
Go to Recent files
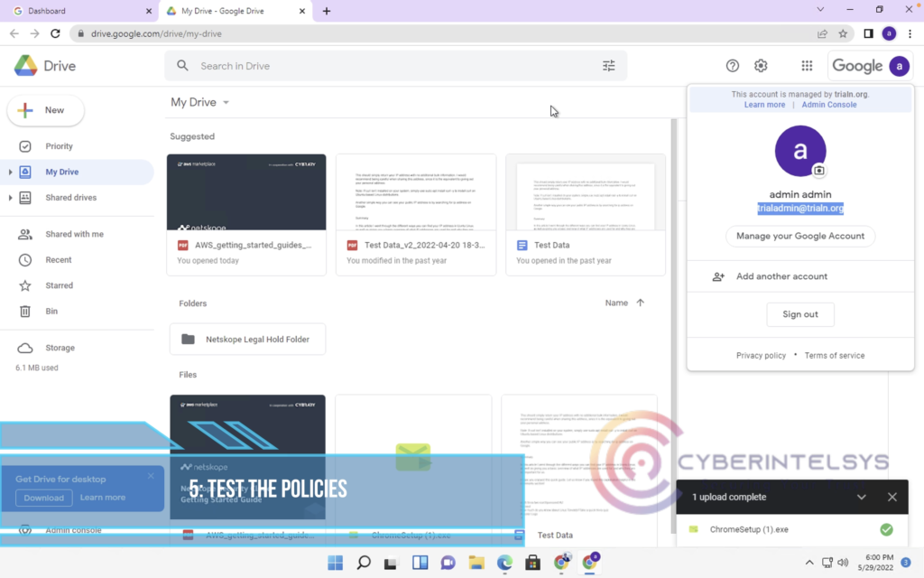point(78,259)
